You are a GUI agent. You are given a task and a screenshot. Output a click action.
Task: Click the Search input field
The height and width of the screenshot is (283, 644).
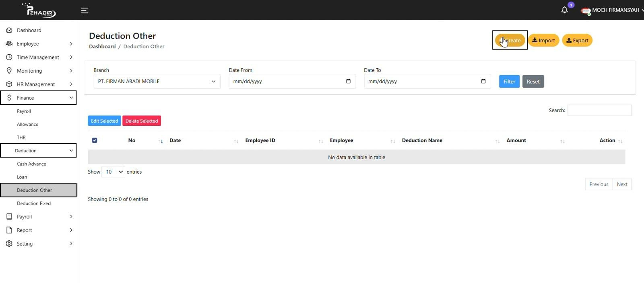coord(599,110)
